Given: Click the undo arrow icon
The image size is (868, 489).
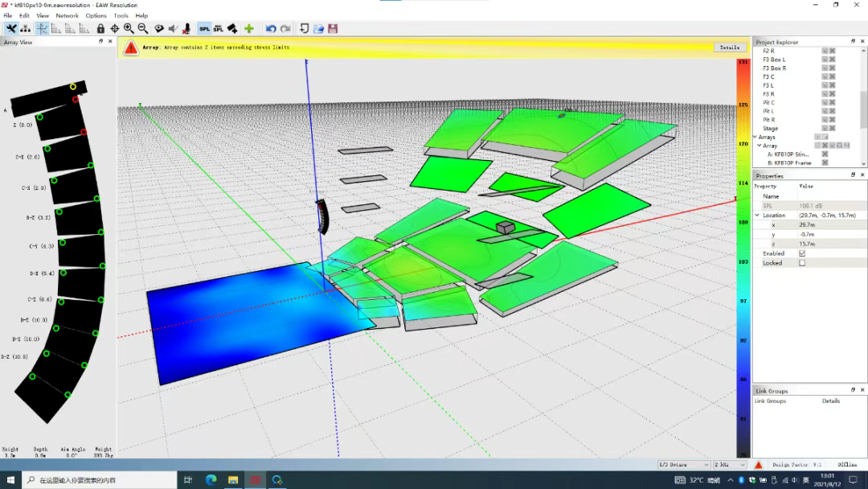Looking at the screenshot, I should [x=271, y=29].
